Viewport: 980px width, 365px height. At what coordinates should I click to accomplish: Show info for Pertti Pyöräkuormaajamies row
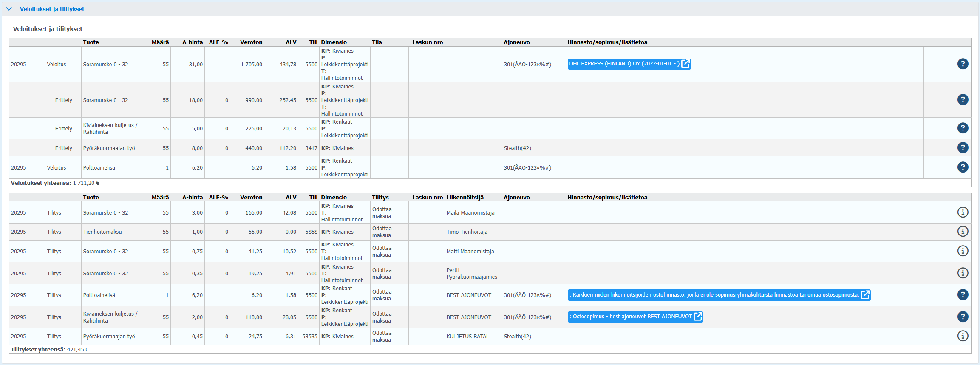click(963, 273)
